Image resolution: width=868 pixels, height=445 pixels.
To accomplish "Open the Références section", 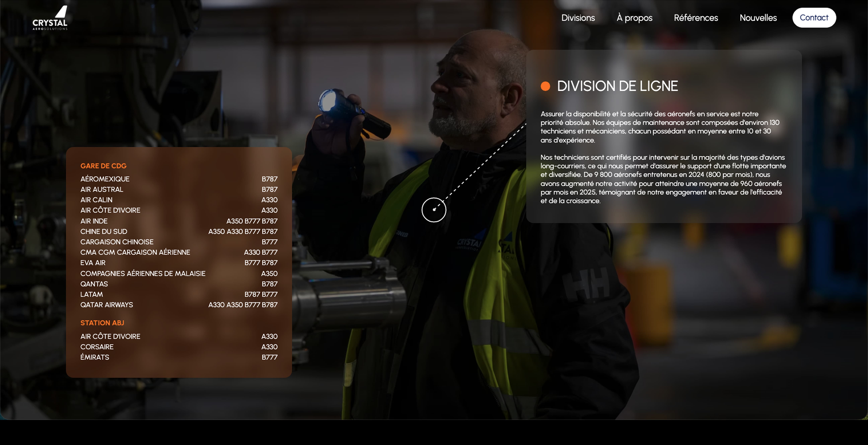I will (696, 18).
